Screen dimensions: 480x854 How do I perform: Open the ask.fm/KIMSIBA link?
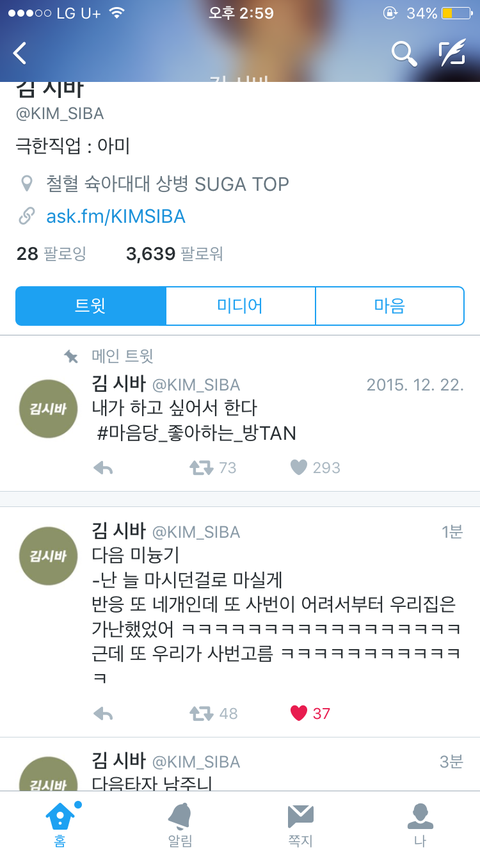116,216
